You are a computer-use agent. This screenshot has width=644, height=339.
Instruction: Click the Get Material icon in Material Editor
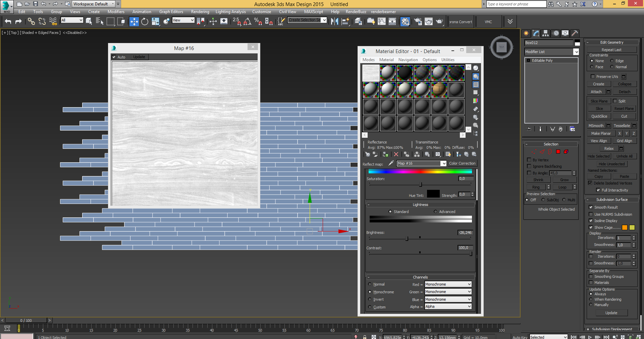pos(367,154)
